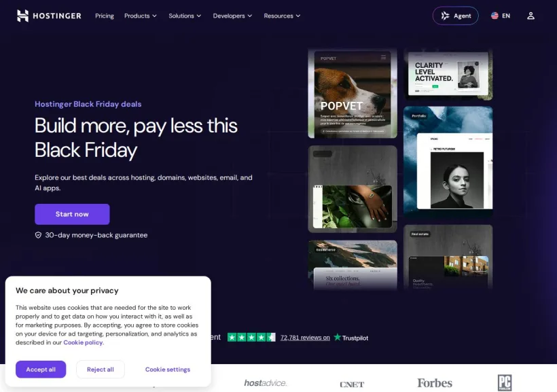Viewport: 557px width, 392px height.
Task: Open the Developers dropdown chevron
Action: point(250,16)
